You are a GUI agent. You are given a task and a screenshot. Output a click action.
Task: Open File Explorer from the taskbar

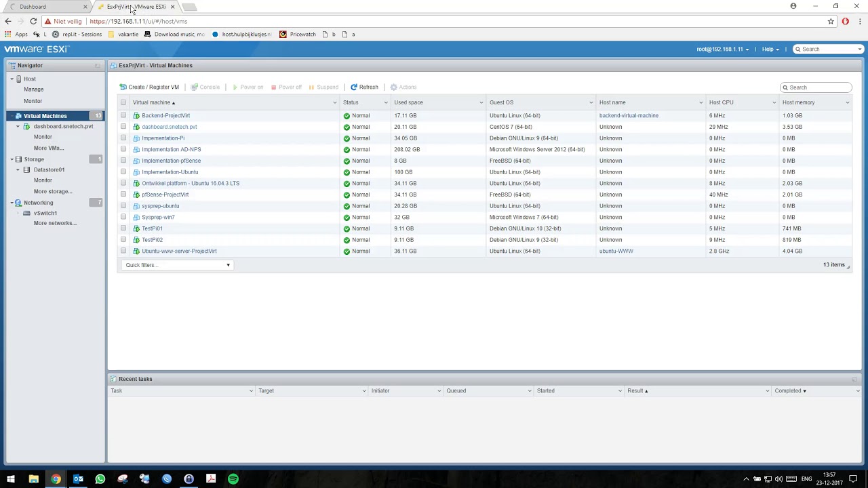pos(33,479)
